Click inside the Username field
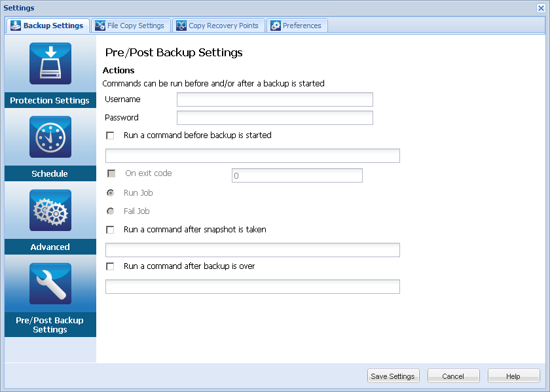The width and height of the screenshot is (550, 392). click(x=274, y=99)
